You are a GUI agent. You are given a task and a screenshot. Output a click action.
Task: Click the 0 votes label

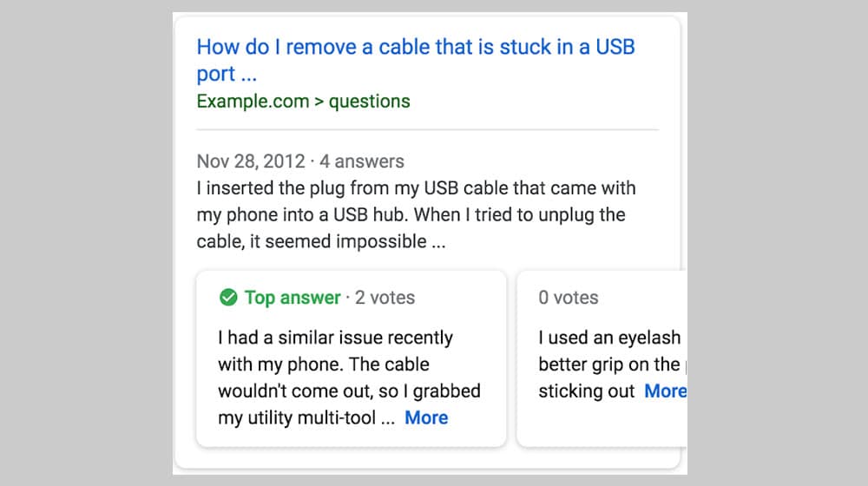click(x=569, y=298)
